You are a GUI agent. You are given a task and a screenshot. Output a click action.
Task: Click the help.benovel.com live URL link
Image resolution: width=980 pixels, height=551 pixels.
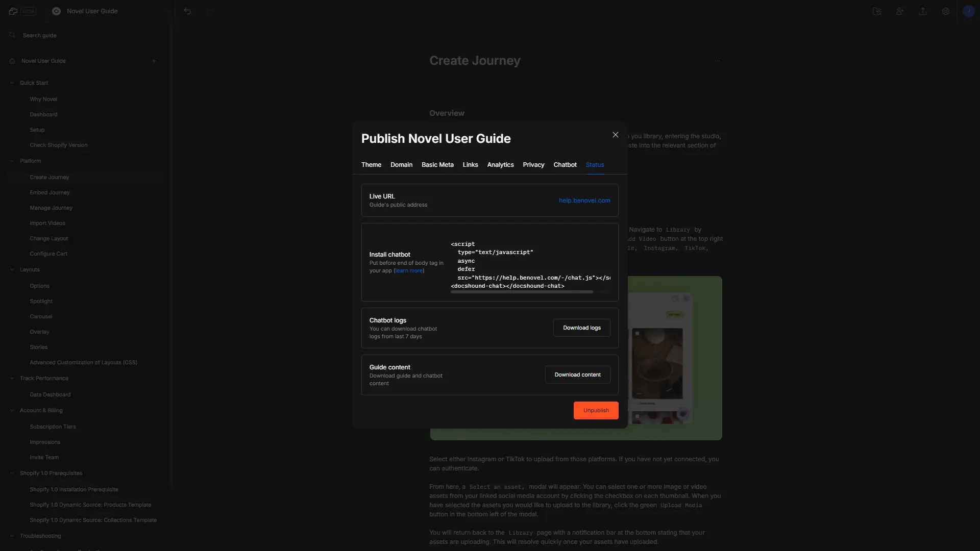point(584,201)
